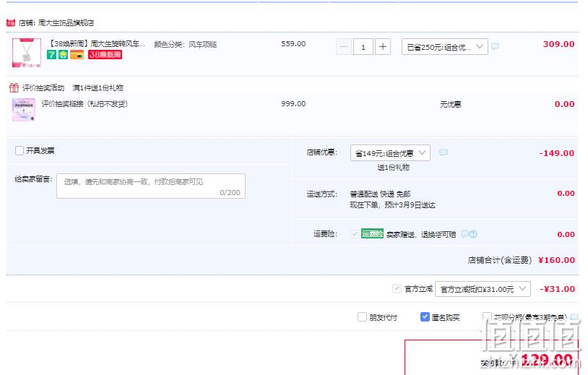Click the 满1件送1份礼物 promotion text
The height and width of the screenshot is (375, 588).
pyautogui.click(x=98, y=88)
